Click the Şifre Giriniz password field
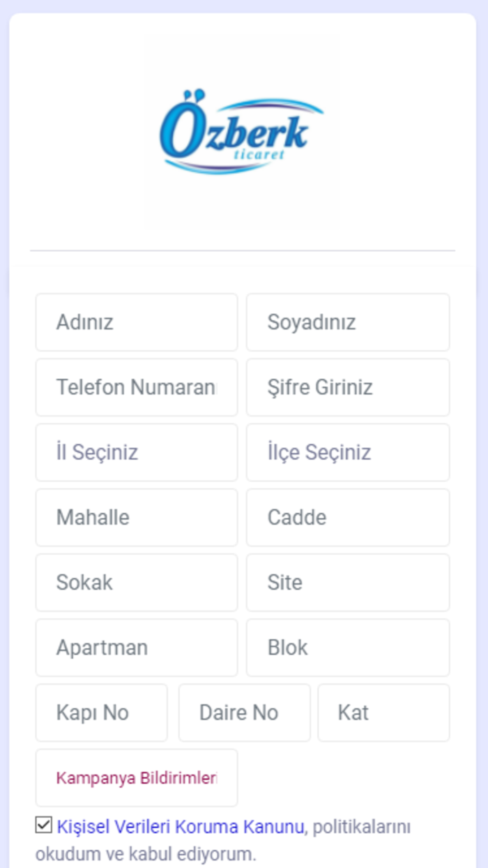Screen dimensions: 488x868 [x=347, y=387]
